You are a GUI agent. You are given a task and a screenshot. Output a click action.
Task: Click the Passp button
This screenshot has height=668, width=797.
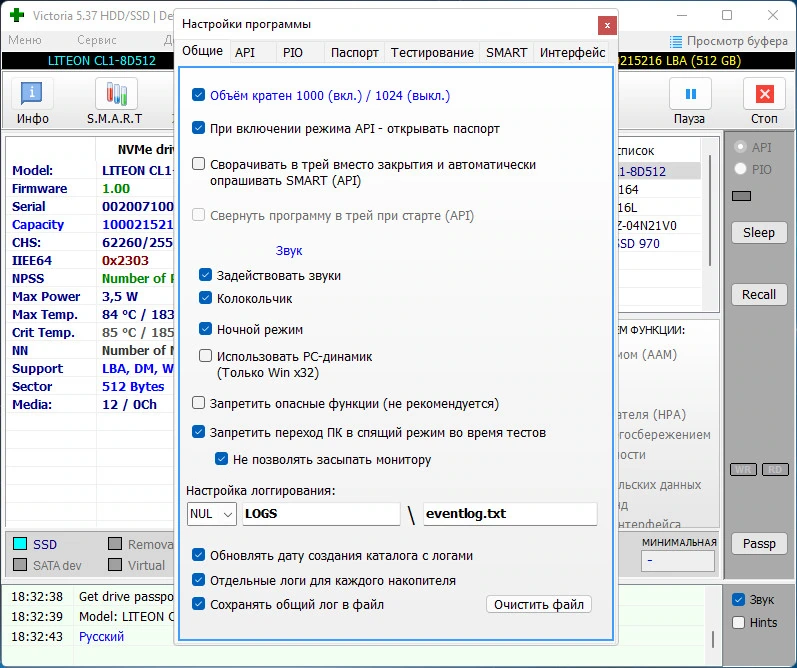point(759,543)
